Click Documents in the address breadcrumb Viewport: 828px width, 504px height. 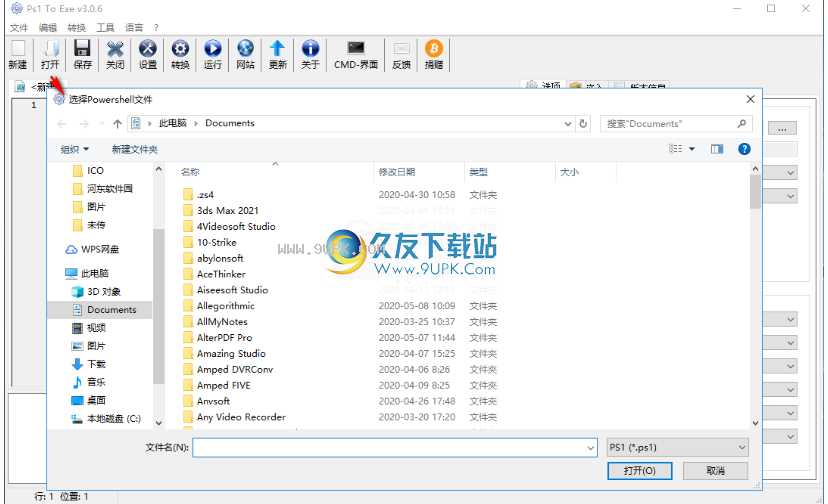(x=230, y=123)
